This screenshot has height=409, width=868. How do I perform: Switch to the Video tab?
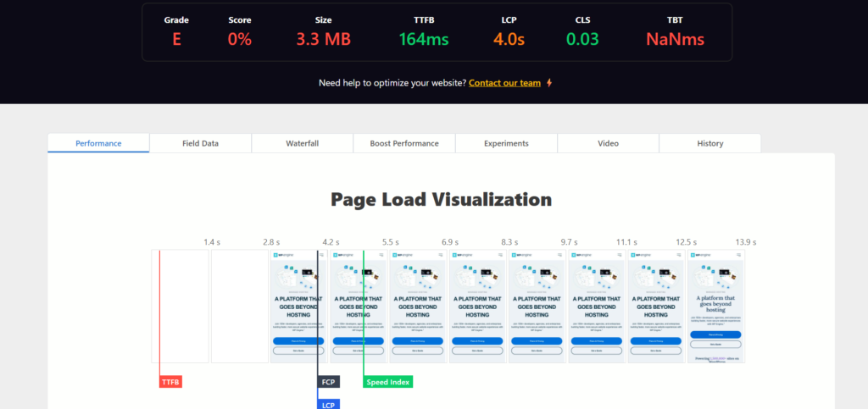click(x=608, y=143)
